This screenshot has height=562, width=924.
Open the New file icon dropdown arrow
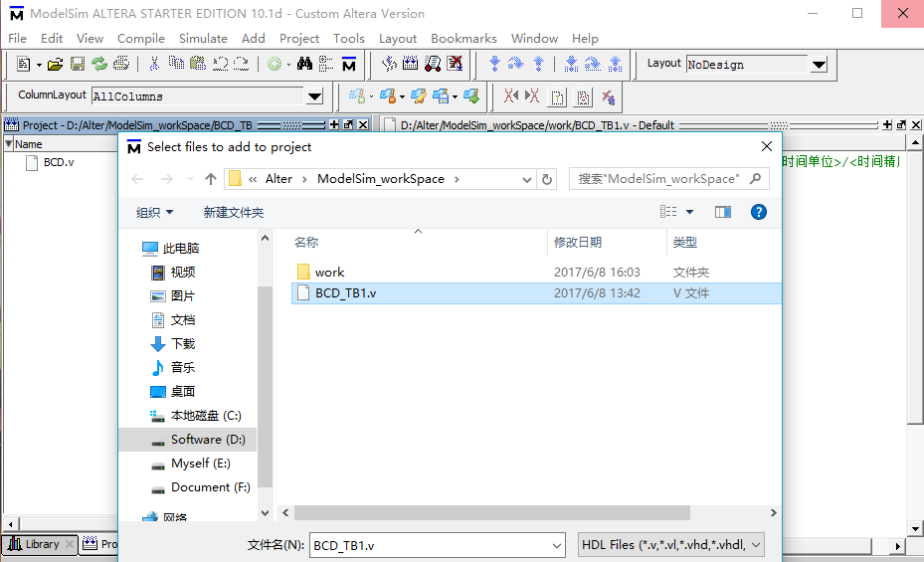coord(39,65)
